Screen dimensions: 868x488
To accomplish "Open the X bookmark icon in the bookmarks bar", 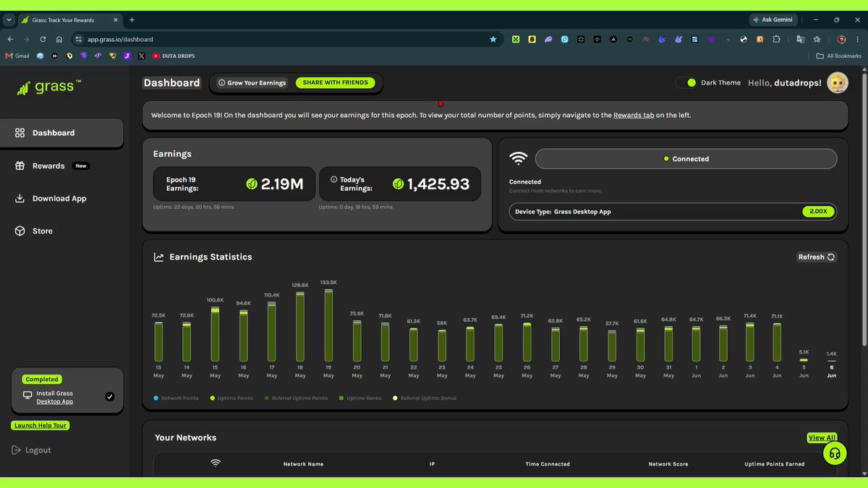I will click(141, 56).
